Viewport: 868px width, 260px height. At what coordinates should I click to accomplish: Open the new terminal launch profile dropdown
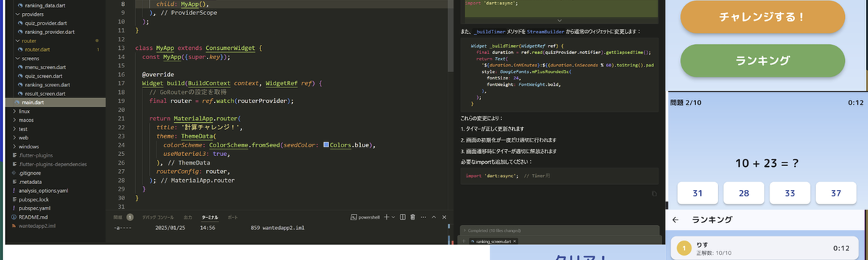393,217
